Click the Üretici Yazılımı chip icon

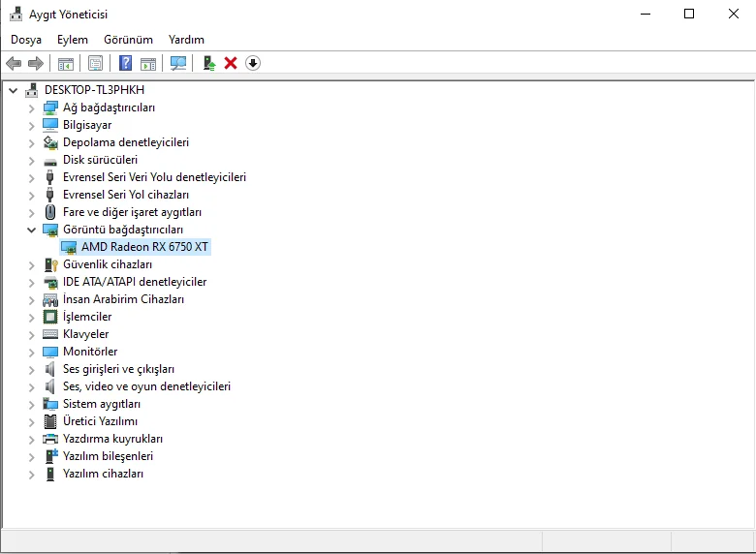pos(50,421)
